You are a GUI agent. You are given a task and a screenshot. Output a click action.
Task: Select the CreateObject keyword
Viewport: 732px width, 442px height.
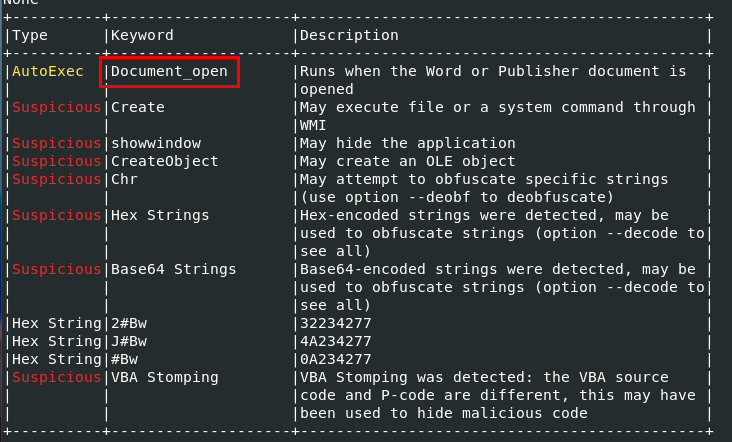pos(164,162)
